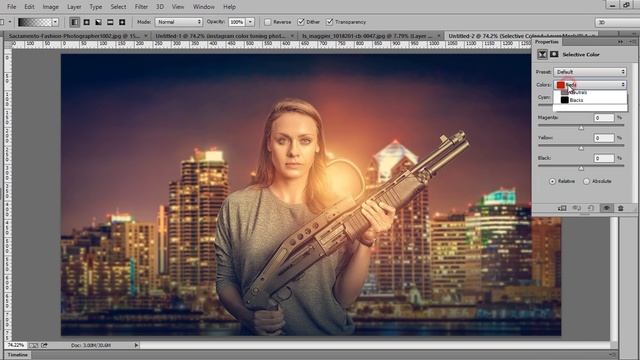
Task: Open the Edit menu
Action: pos(29,7)
